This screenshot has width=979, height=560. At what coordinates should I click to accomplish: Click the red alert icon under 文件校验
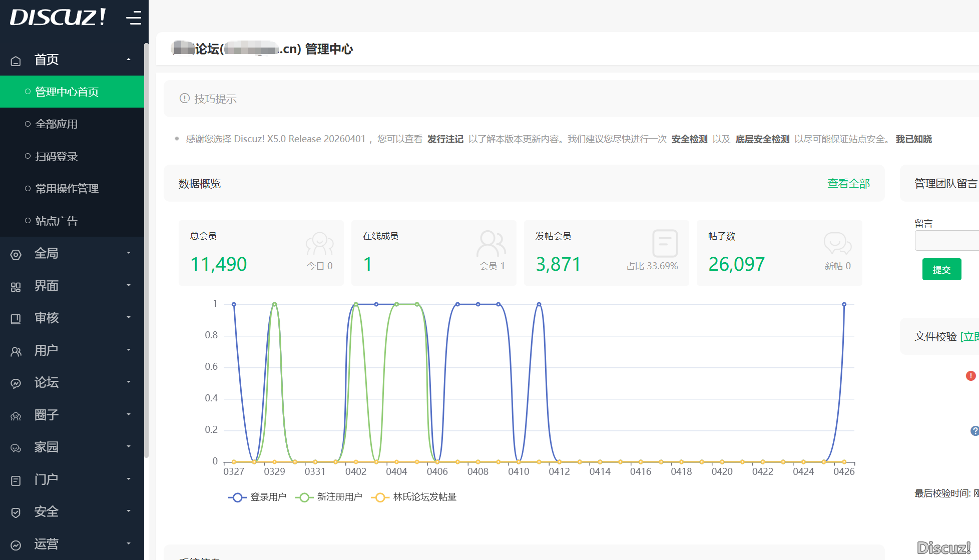[970, 376]
